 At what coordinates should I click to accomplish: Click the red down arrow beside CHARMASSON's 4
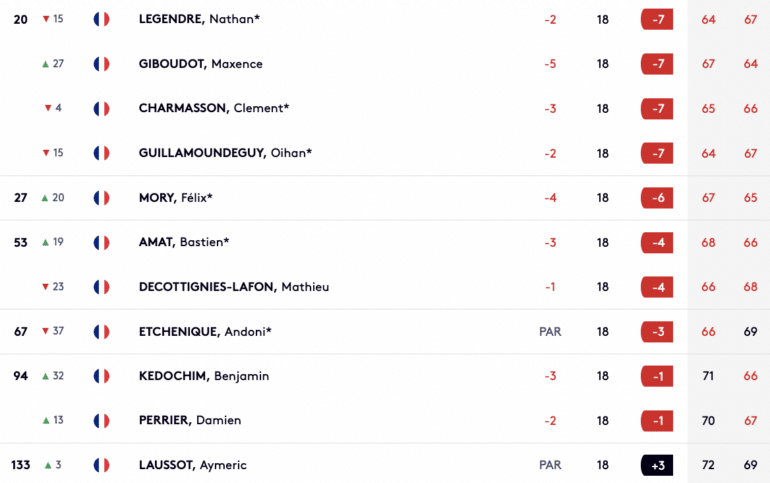pos(48,108)
